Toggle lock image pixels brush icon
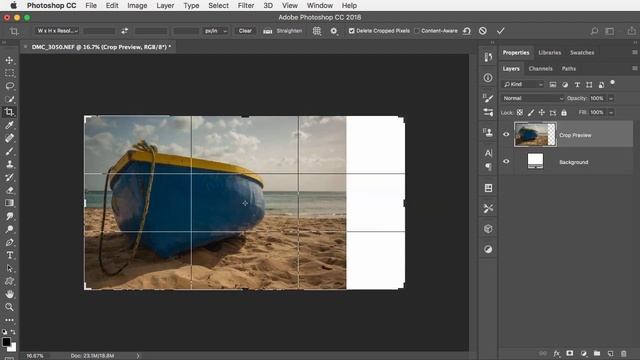 pyautogui.click(x=531, y=113)
